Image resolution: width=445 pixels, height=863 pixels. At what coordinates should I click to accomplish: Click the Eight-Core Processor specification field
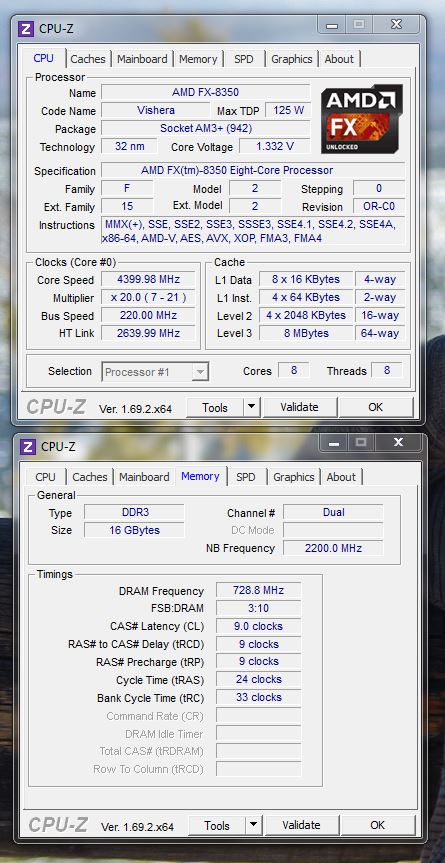253,171
